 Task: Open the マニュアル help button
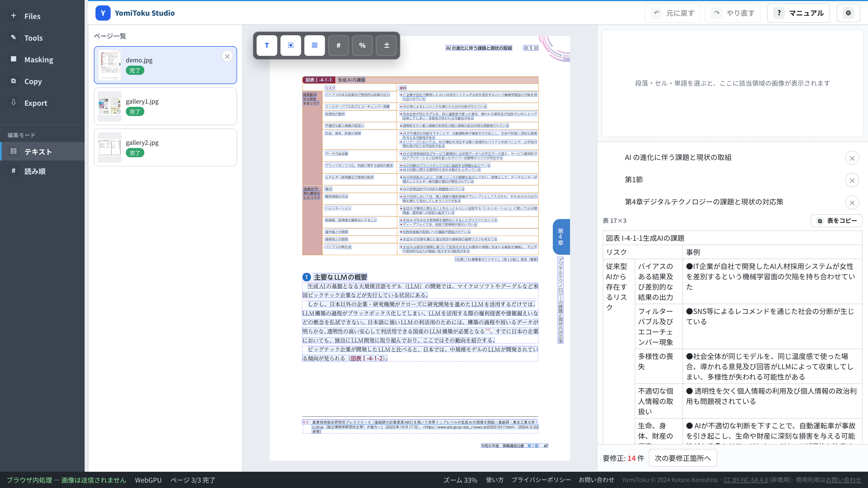pos(798,13)
